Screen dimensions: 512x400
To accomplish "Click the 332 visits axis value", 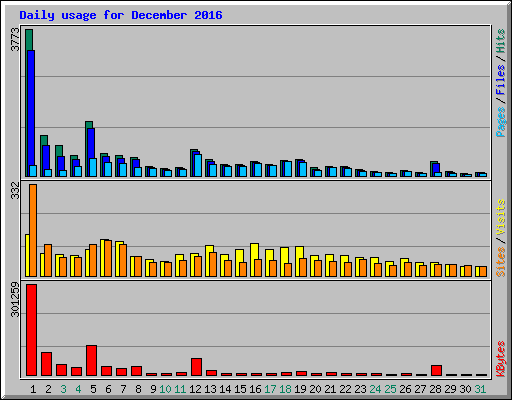I will [15, 191].
